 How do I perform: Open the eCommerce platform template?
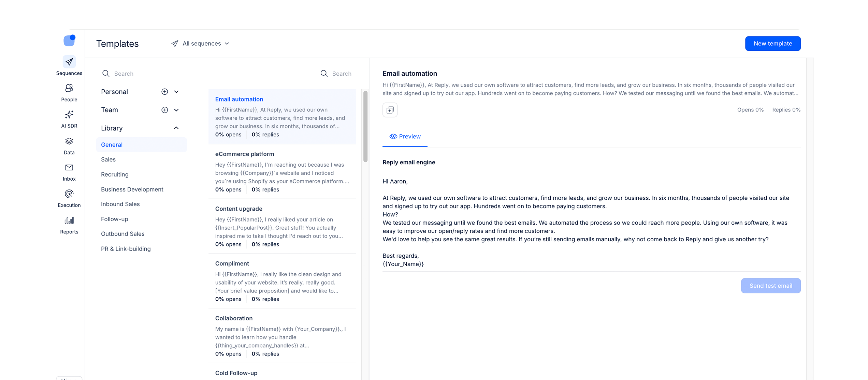click(x=282, y=172)
